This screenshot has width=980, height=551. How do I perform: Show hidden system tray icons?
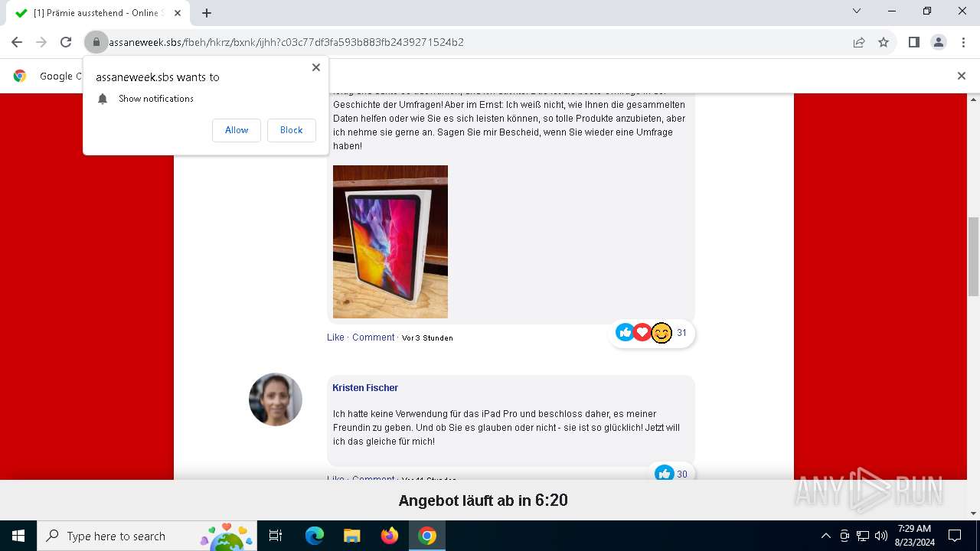825,536
